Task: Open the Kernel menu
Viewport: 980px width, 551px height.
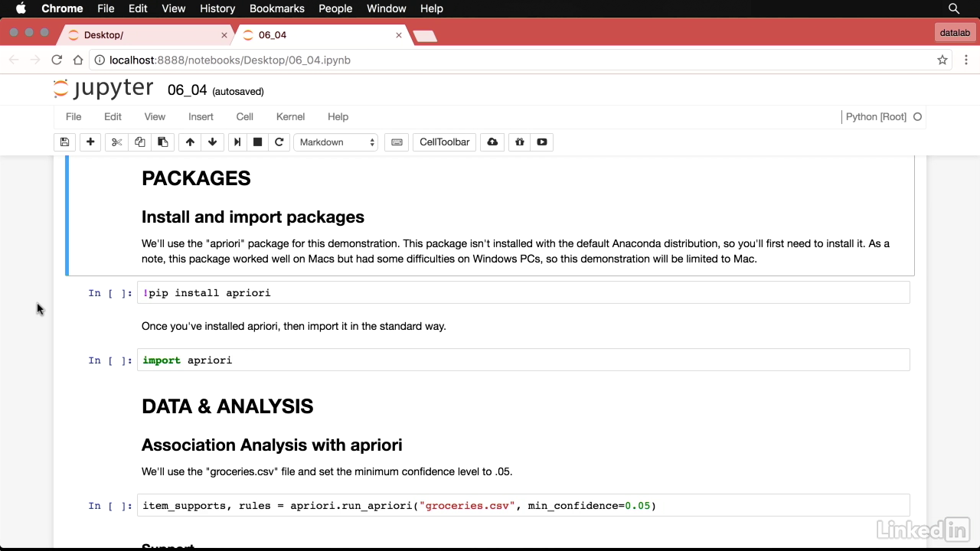Action: [x=290, y=117]
